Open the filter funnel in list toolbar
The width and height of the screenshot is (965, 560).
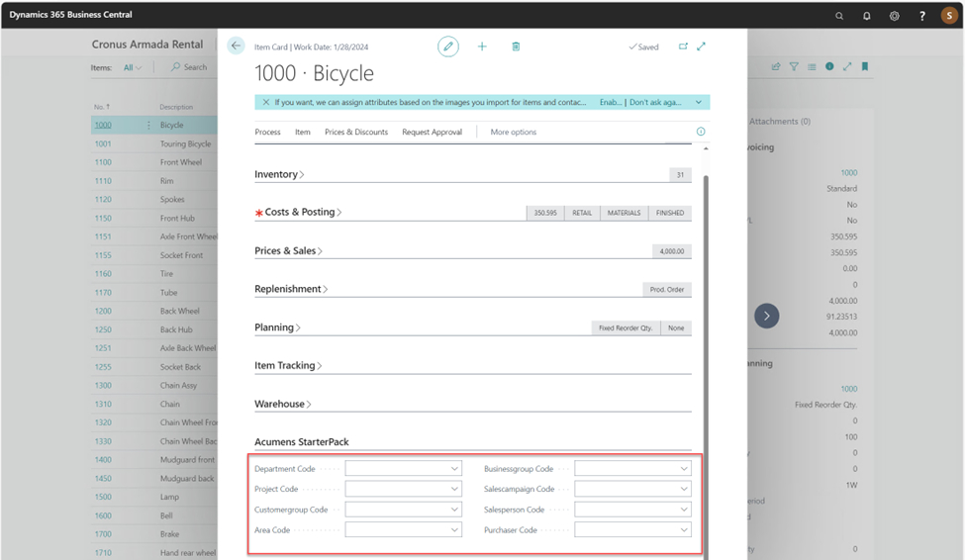point(794,66)
